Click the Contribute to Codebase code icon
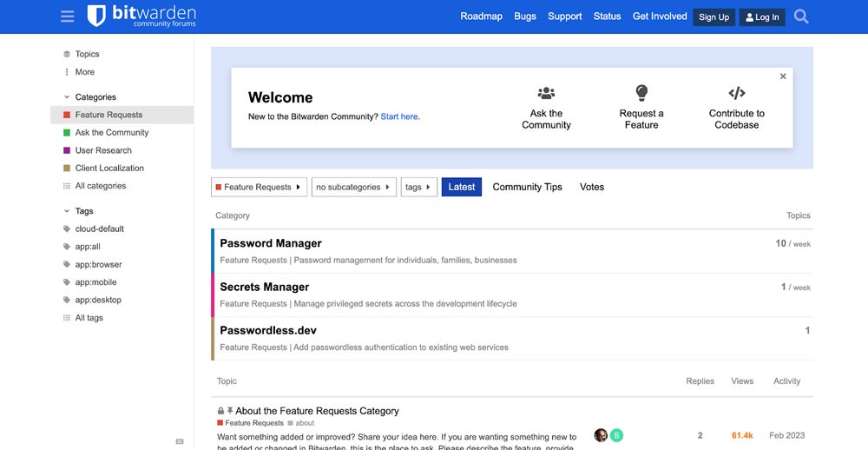 [737, 93]
